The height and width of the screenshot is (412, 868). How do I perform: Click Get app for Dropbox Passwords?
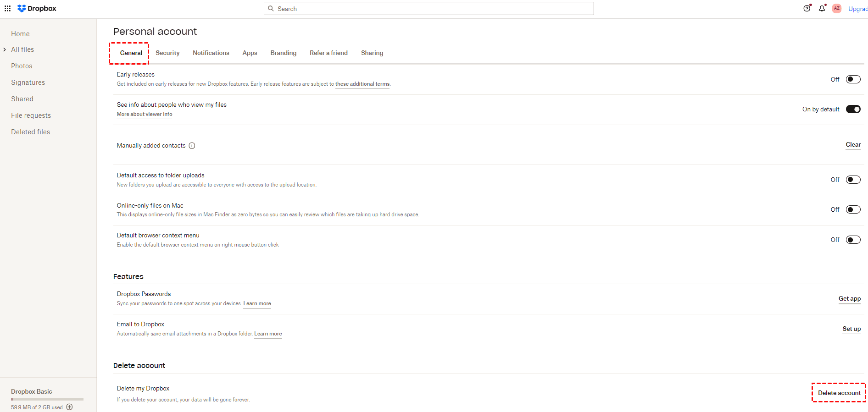[x=850, y=299]
